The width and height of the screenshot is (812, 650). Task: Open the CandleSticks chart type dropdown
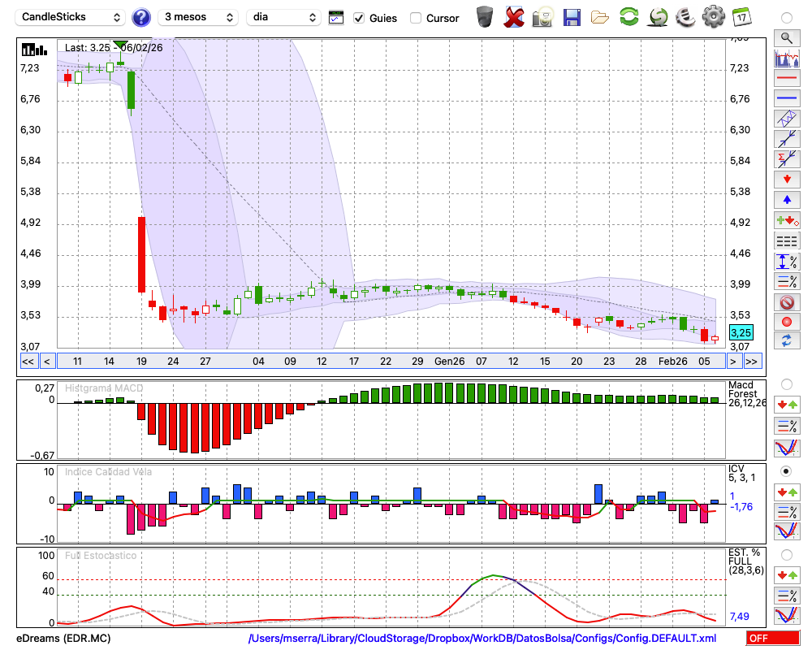70,17
